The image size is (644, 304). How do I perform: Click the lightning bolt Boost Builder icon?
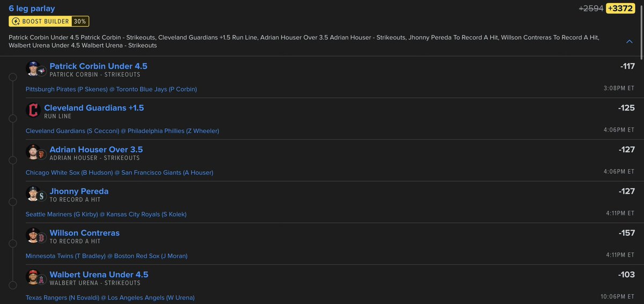pyautogui.click(x=16, y=21)
